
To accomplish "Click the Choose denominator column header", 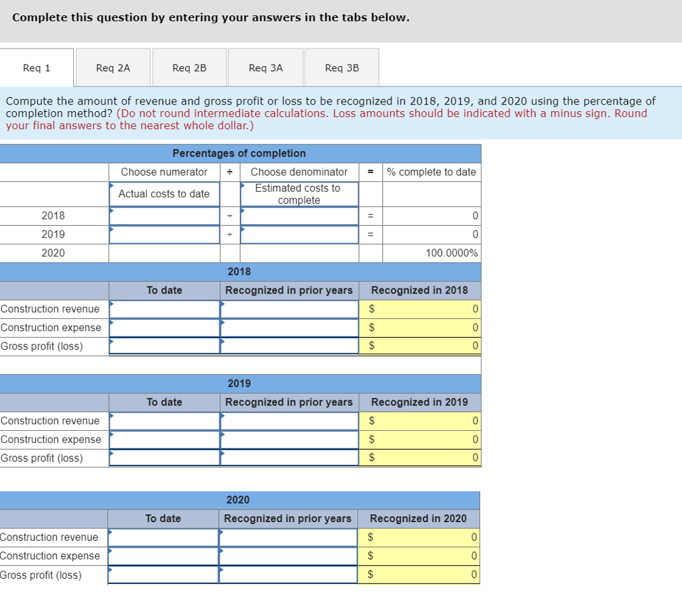I will pyautogui.click(x=299, y=172).
